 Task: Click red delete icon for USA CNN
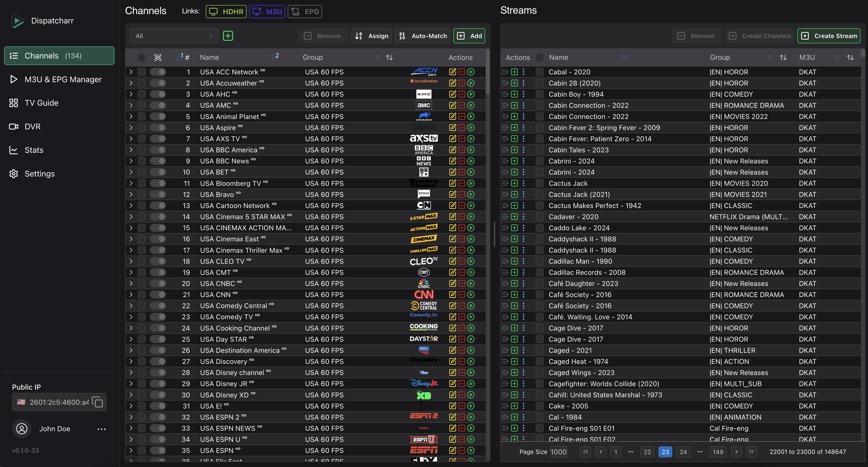(x=462, y=295)
